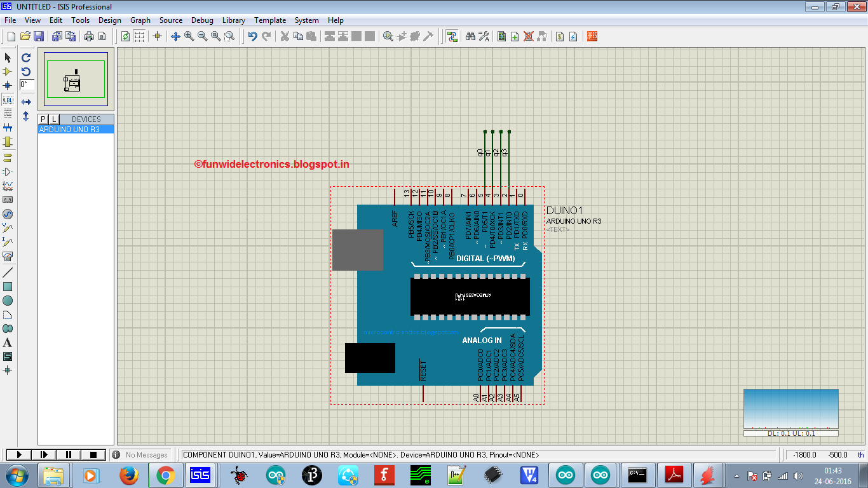
Task: Click the Print design icon
Action: click(88, 37)
